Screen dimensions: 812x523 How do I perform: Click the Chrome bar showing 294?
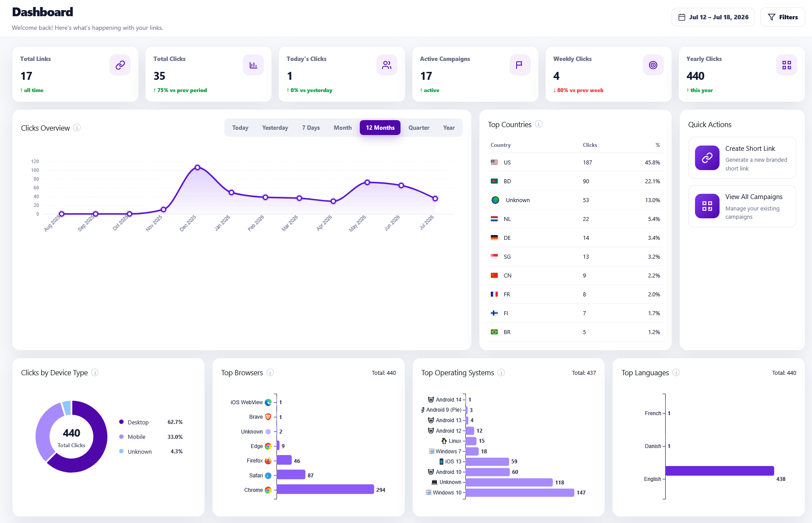[x=325, y=489]
